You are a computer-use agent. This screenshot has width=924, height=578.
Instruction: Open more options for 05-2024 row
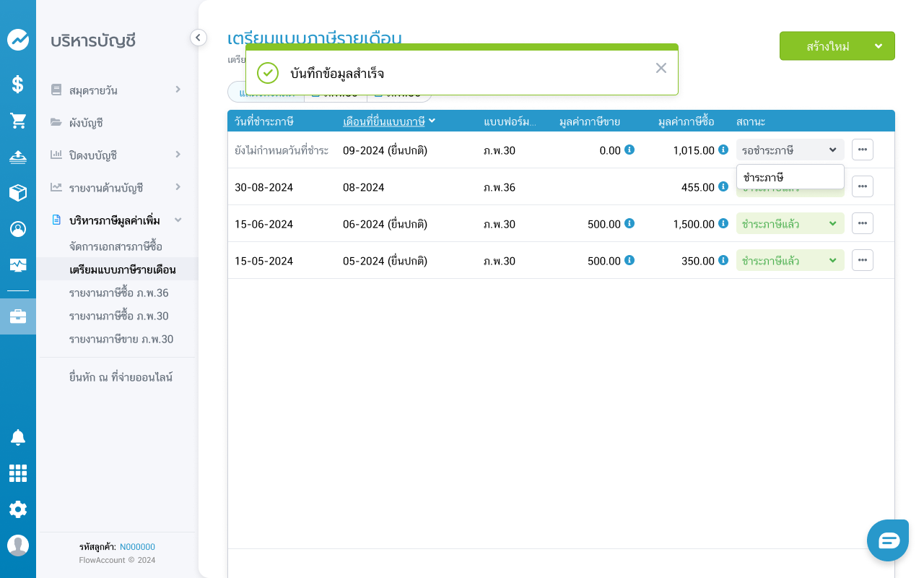pos(863,260)
